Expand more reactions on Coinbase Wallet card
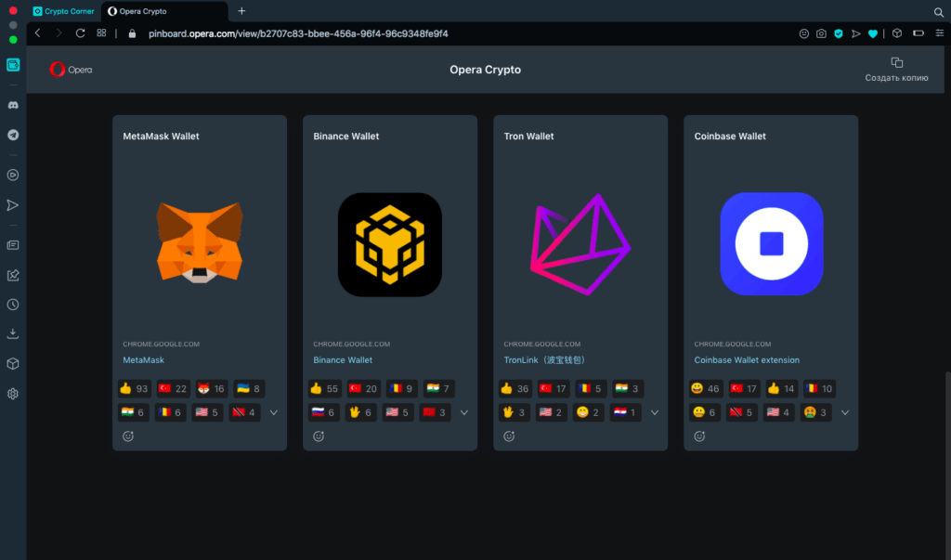The width and height of the screenshot is (951, 560). click(x=845, y=412)
